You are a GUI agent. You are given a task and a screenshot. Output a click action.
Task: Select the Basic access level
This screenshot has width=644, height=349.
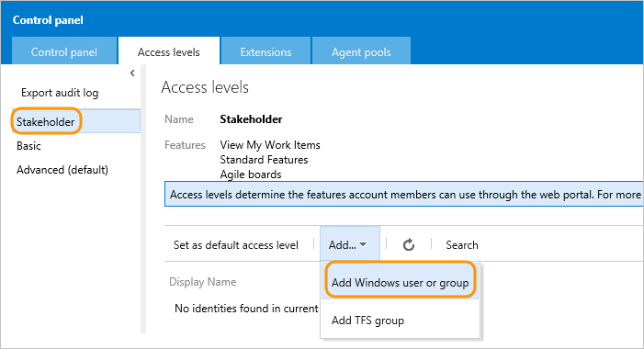(x=28, y=146)
